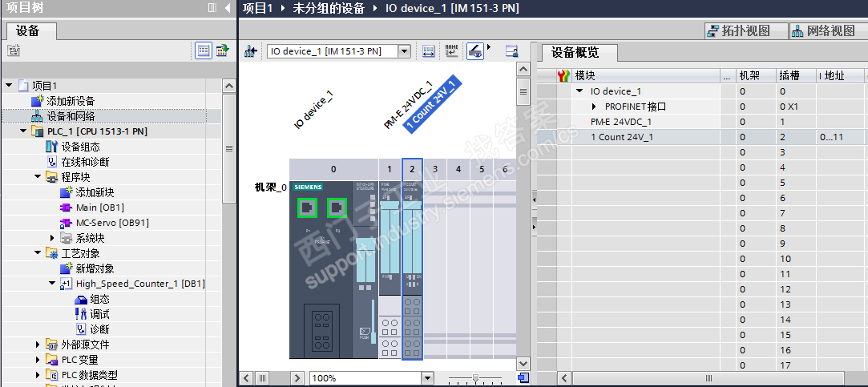Click the second green PROFINET port on the interface module
Screen dimensions: 868x387
(337, 208)
